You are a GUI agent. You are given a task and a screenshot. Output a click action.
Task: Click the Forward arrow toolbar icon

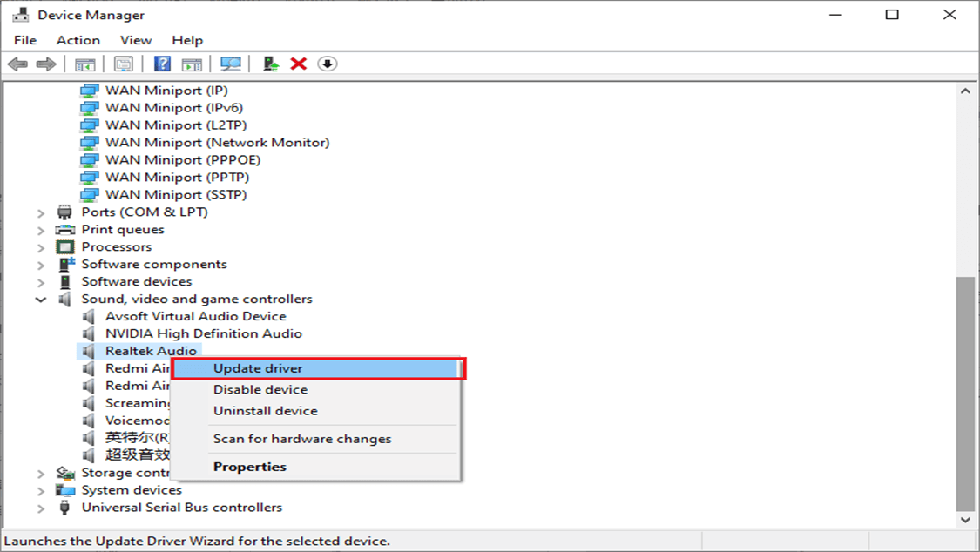coord(46,64)
